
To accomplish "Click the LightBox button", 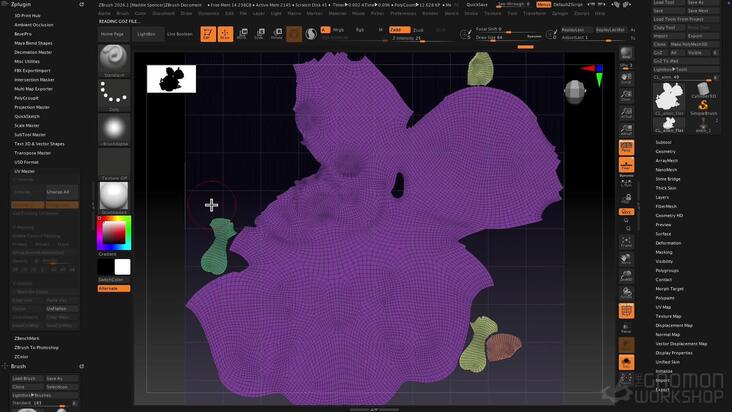I will (146, 34).
